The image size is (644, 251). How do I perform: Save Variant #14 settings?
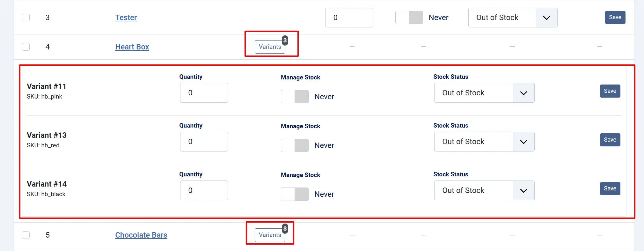(x=610, y=188)
